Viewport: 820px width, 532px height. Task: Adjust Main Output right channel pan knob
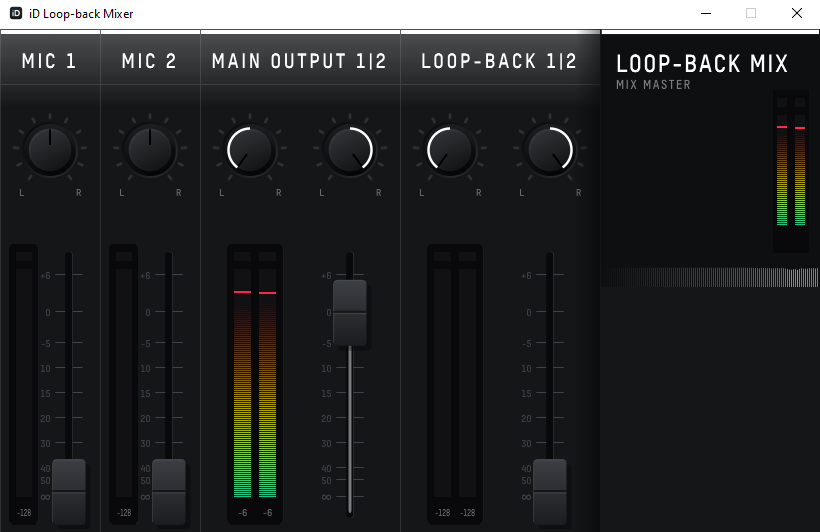tap(350, 150)
